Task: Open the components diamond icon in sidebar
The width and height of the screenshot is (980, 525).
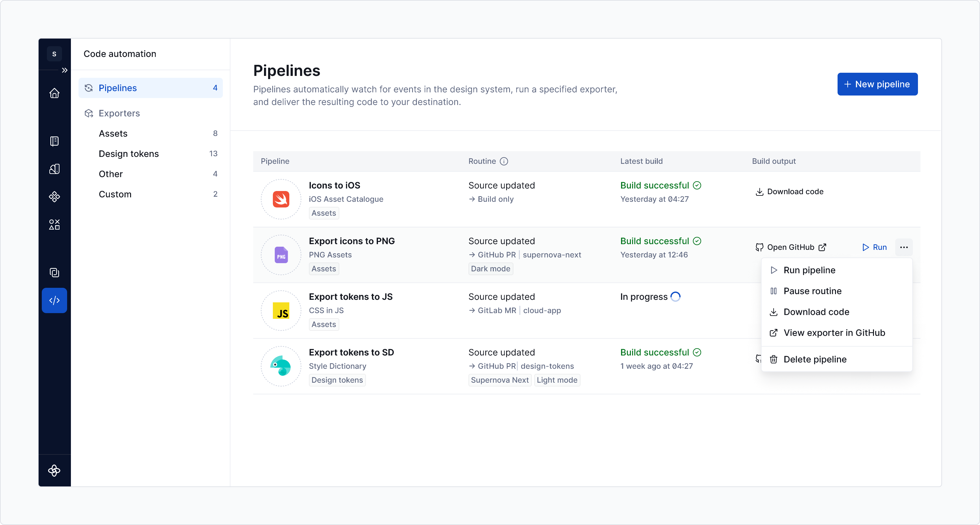Action: click(x=54, y=196)
